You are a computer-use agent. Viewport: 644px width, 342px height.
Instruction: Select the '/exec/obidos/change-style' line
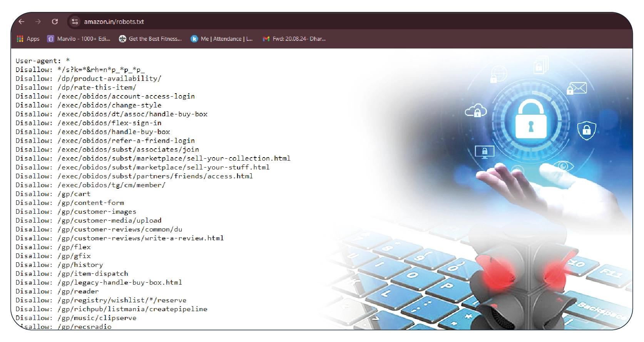89,105
